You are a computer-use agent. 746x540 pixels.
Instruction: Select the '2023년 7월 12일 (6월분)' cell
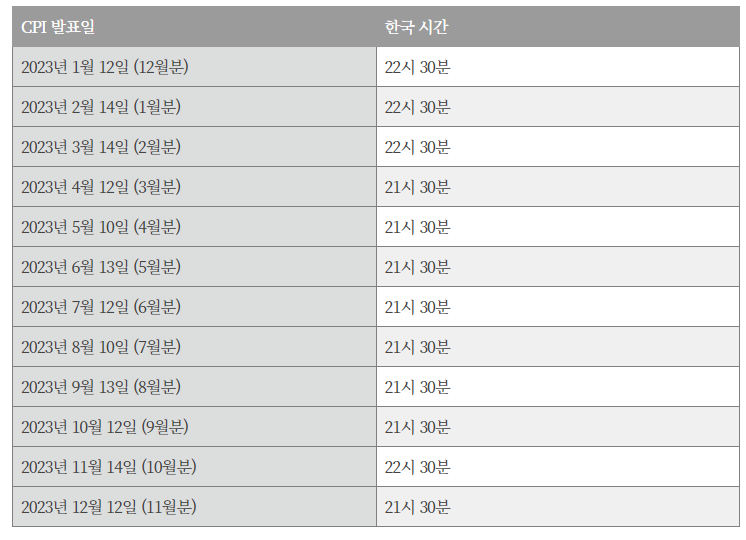click(x=101, y=307)
